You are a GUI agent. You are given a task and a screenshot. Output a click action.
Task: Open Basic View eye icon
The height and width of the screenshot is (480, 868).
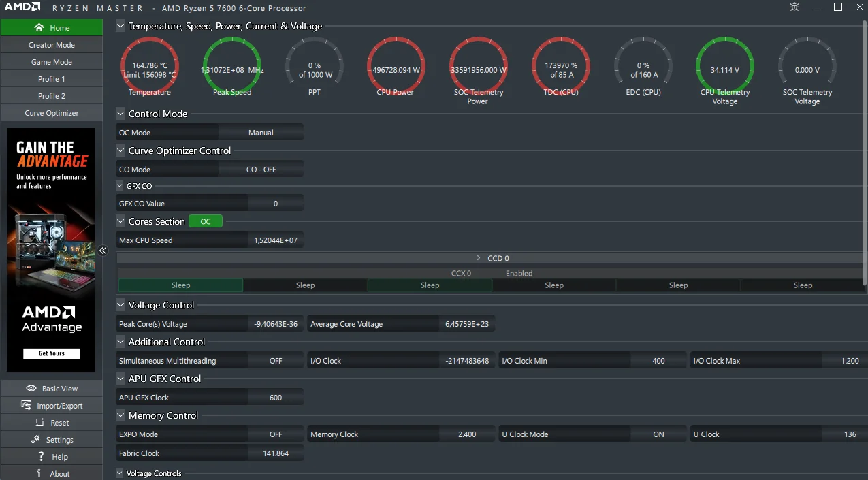coord(31,388)
